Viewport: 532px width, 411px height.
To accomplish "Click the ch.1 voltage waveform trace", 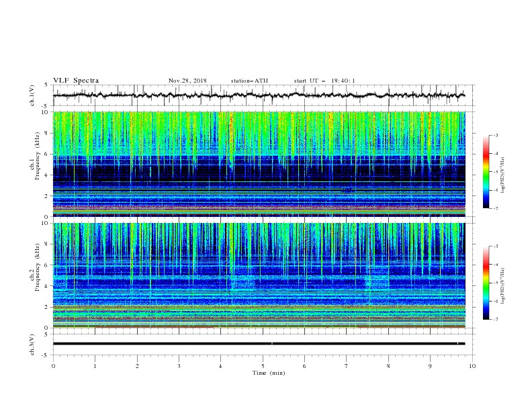I will [x=259, y=95].
